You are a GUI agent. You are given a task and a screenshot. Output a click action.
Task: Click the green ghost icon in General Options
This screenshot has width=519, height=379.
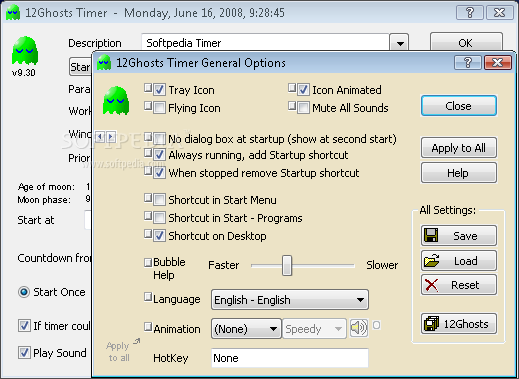pyautogui.click(x=116, y=100)
